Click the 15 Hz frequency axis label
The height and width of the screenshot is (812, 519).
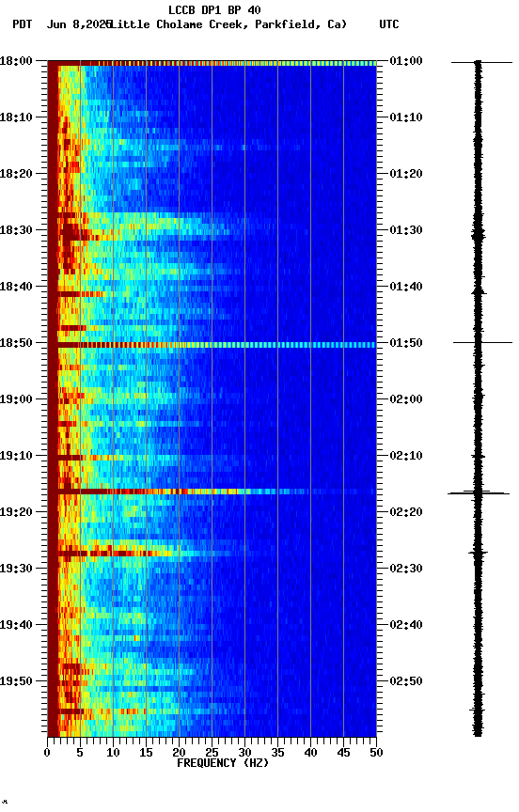(x=146, y=753)
